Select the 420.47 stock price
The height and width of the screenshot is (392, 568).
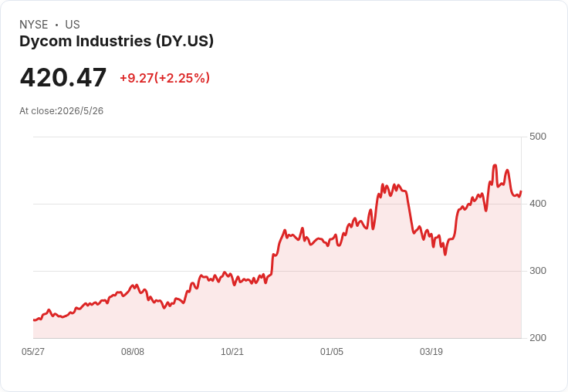tap(63, 77)
